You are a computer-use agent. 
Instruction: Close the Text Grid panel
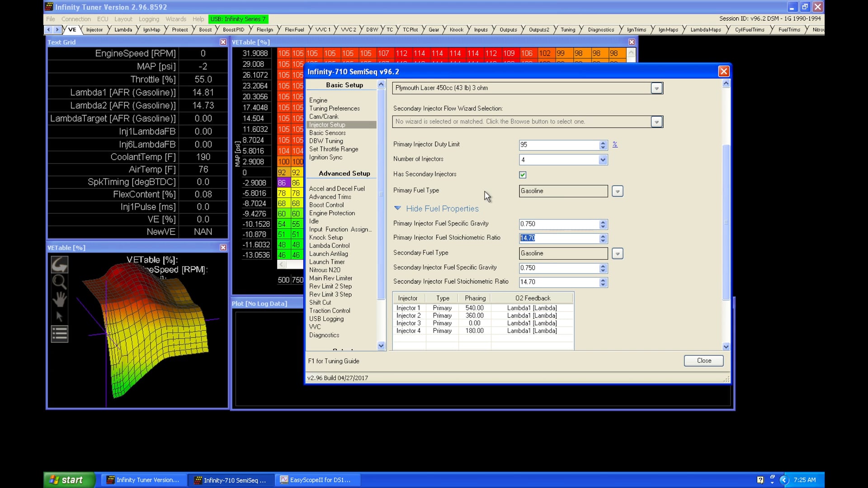click(x=223, y=42)
